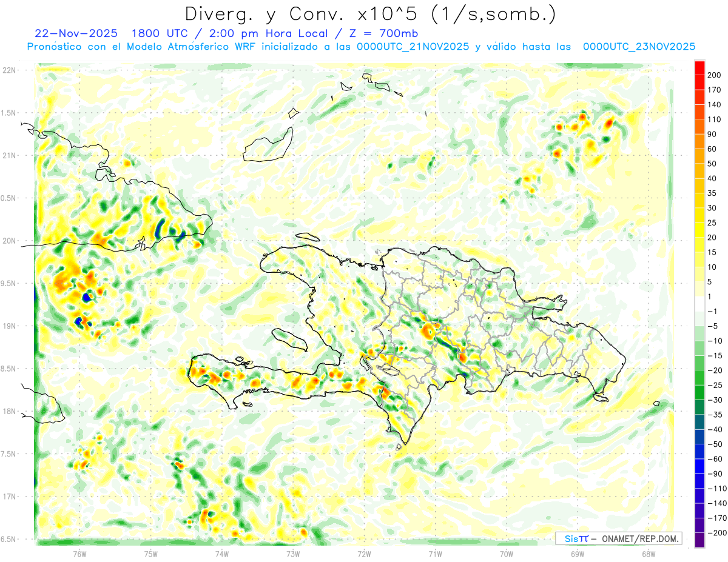
Task: Click the '9.5N' latitude label
Action: coord(9,284)
